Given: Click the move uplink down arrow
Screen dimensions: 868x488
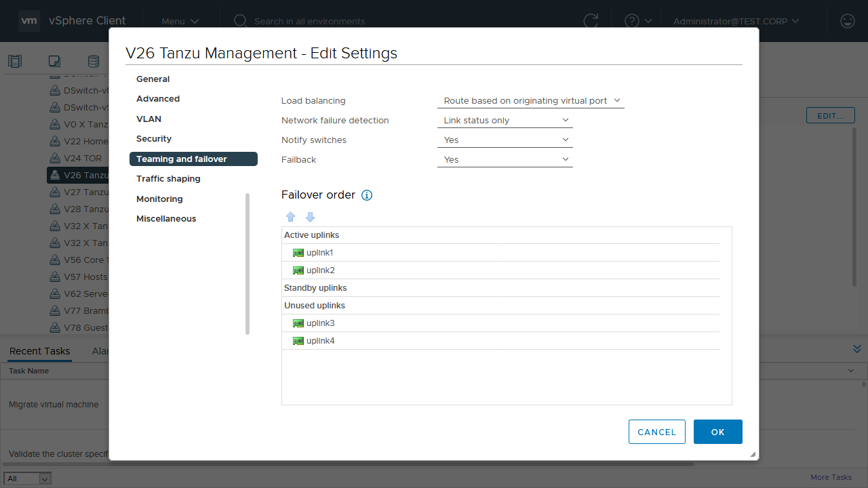Looking at the screenshot, I should (310, 217).
